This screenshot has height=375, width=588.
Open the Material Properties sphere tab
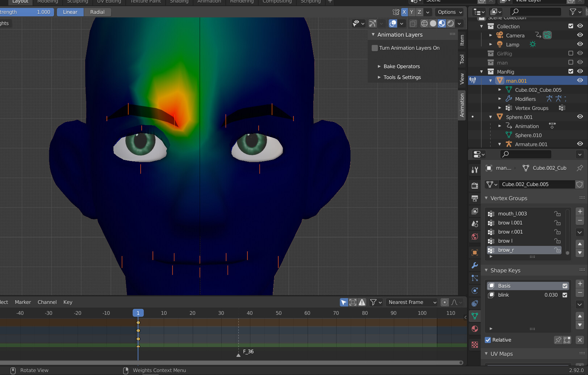(475, 329)
